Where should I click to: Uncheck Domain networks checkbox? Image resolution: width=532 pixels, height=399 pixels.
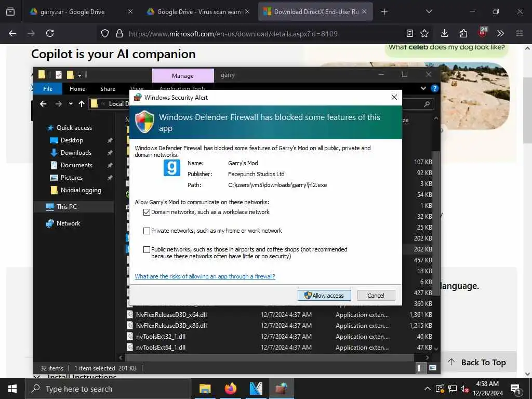pyautogui.click(x=147, y=212)
